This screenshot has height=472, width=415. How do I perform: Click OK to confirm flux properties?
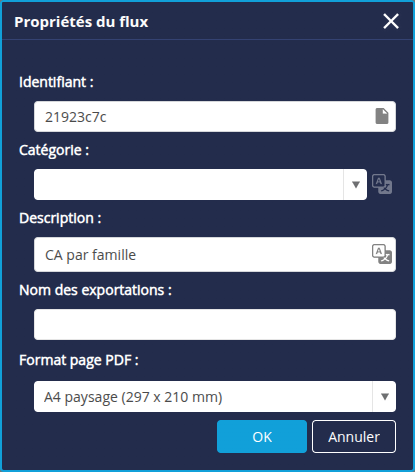262,436
